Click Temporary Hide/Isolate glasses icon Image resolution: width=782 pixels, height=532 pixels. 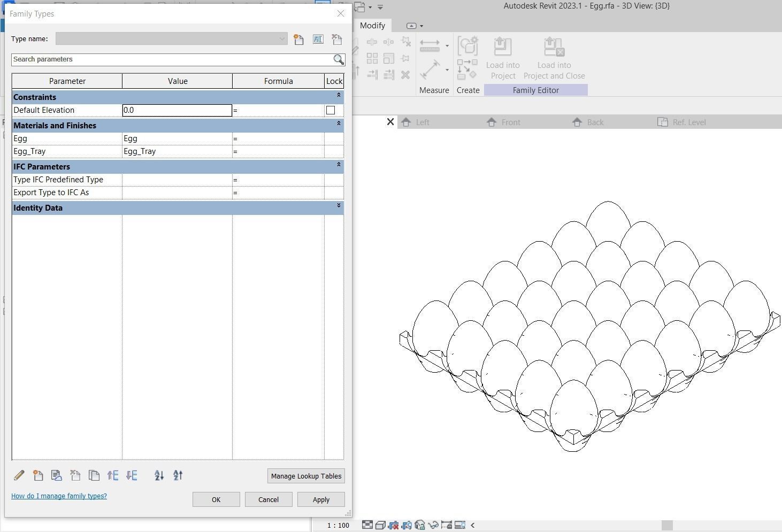pyautogui.click(x=433, y=525)
